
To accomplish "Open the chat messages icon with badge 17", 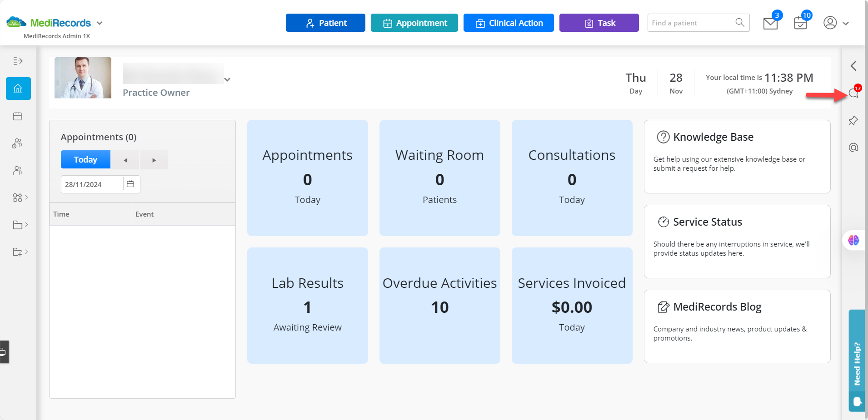I will [x=853, y=93].
